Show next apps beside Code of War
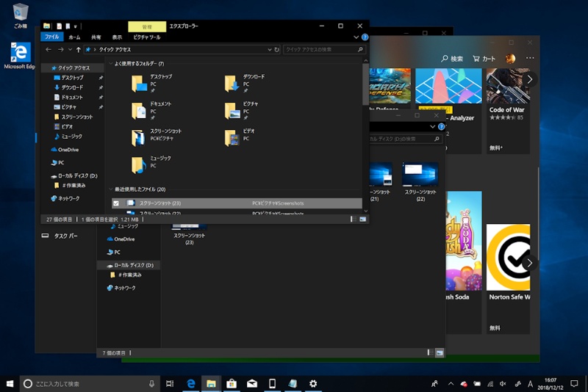This screenshot has height=392, width=588. coord(529,79)
